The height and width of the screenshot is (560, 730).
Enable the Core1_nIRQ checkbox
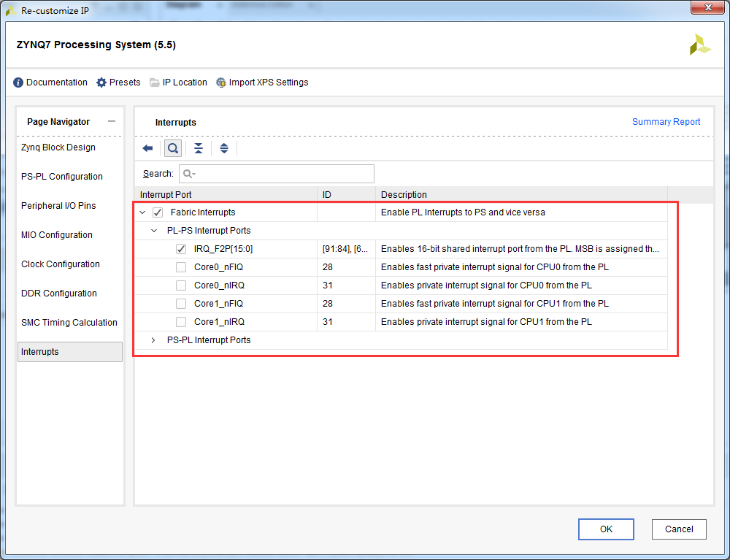pyautogui.click(x=181, y=322)
